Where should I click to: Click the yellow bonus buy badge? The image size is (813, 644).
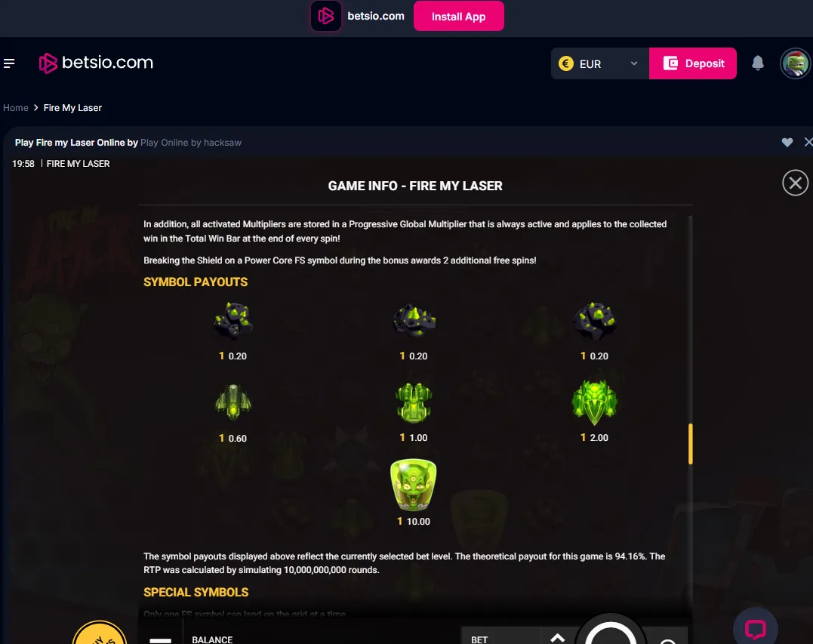point(100,633)
